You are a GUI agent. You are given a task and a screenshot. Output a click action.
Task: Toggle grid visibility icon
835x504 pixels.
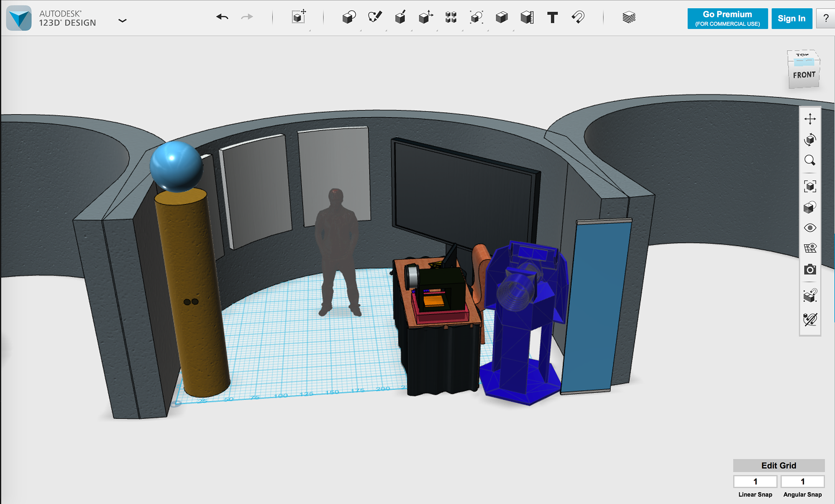coord(810,248)
